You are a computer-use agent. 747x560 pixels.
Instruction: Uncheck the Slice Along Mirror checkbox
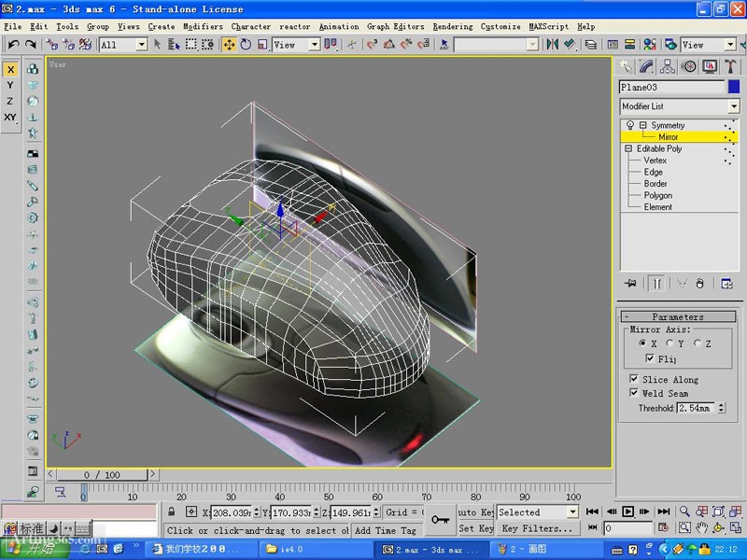(x=635, y=380)
